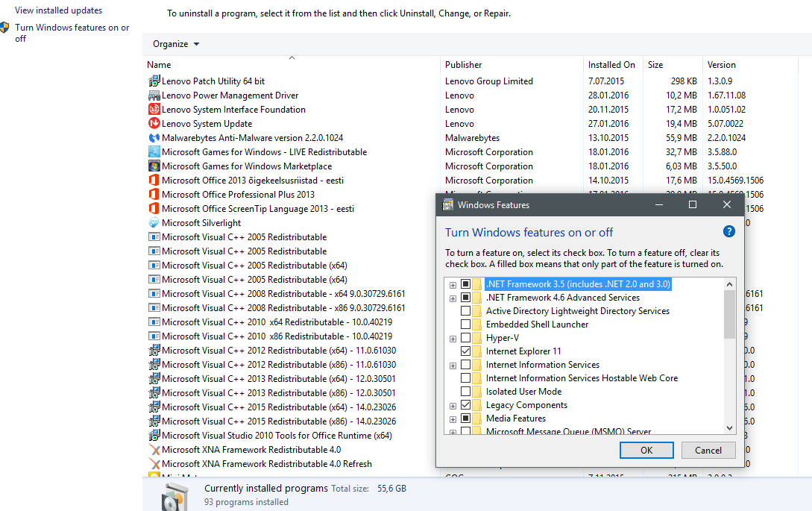Screen dimensions: 812x511
Task: Open the Turn Windows features on or off link
Action: tap(72, 33)
